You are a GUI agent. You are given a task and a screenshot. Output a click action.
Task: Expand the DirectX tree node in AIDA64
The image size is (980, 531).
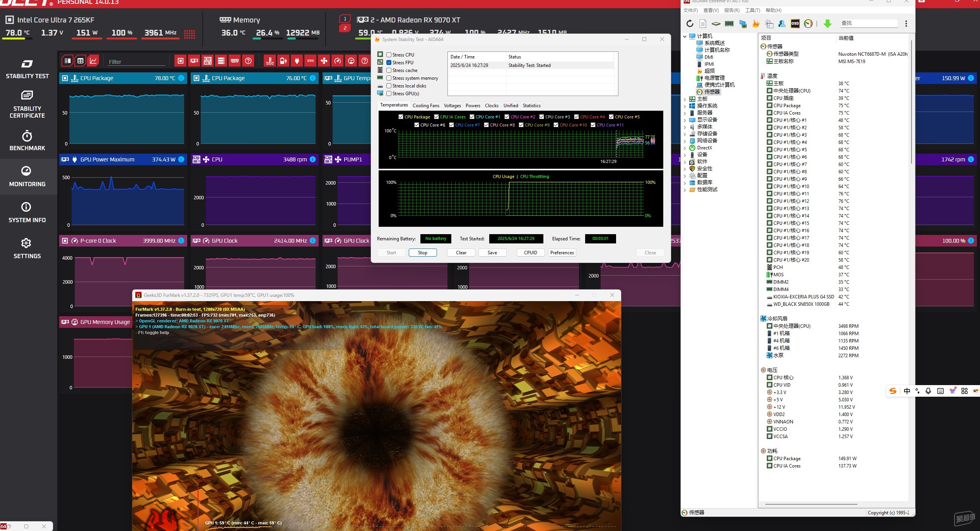tap(685, 148)
